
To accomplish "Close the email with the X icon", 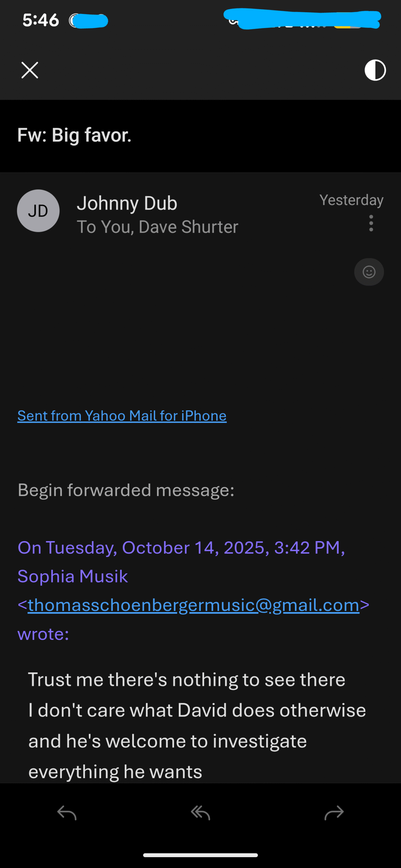I will click(x=30, y=70).
